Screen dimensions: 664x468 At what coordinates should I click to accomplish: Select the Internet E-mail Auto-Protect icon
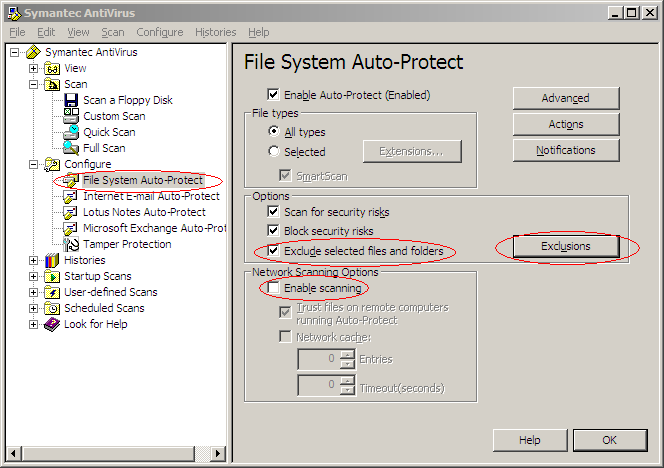coord(70,196)
